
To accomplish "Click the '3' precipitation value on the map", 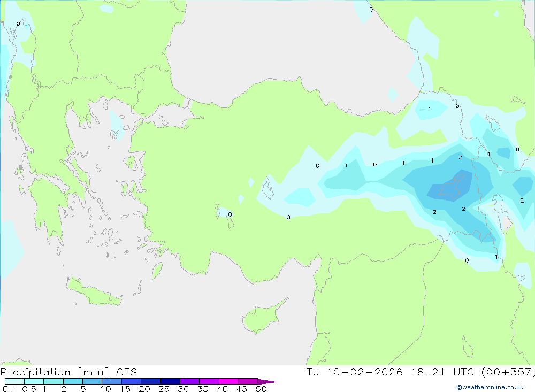I will click(x=461, y=157).
